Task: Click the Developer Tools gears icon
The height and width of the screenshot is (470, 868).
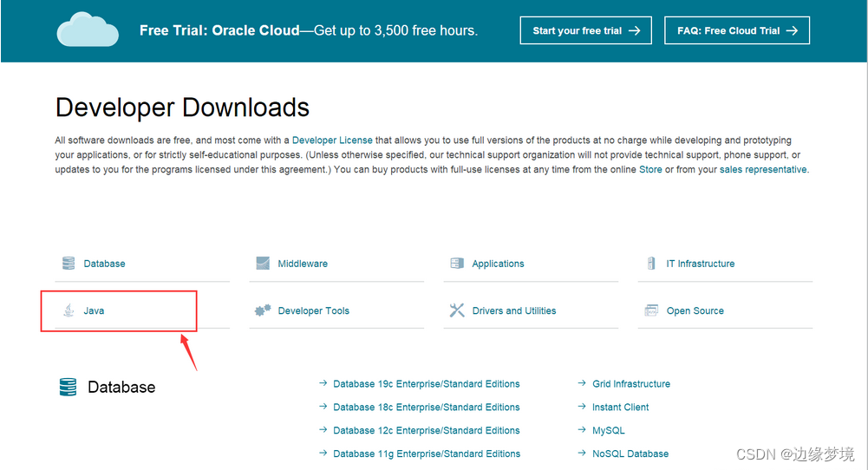Action: click(263, 310)
